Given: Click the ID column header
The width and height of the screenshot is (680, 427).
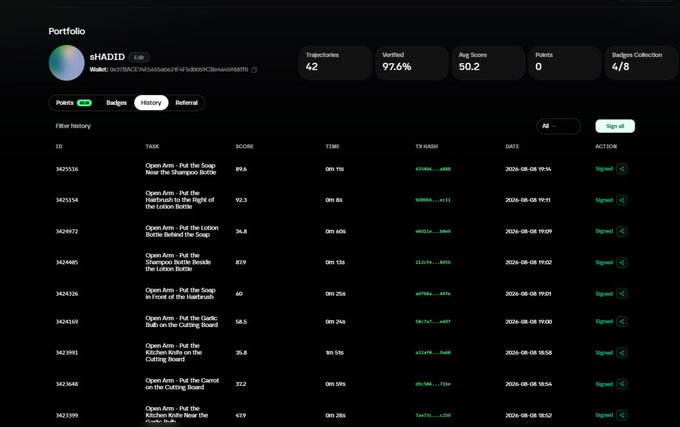Looking at the screenshot, I should point(59,147).
